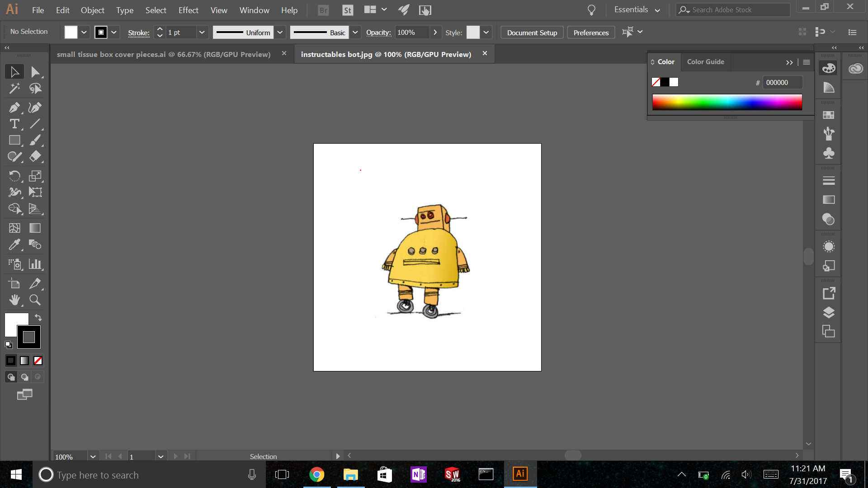
Task: Click Document Setup button
Action: click(x=532, y=33)
